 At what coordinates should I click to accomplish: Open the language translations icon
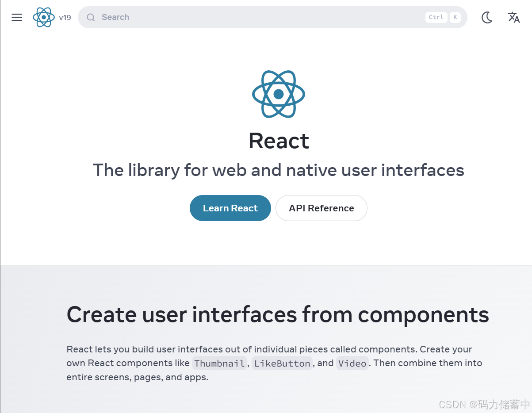click(x=513, y=17)
